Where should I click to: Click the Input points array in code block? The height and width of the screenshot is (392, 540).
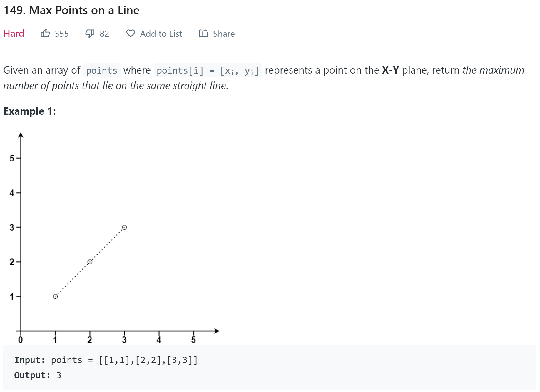[148, 360]
